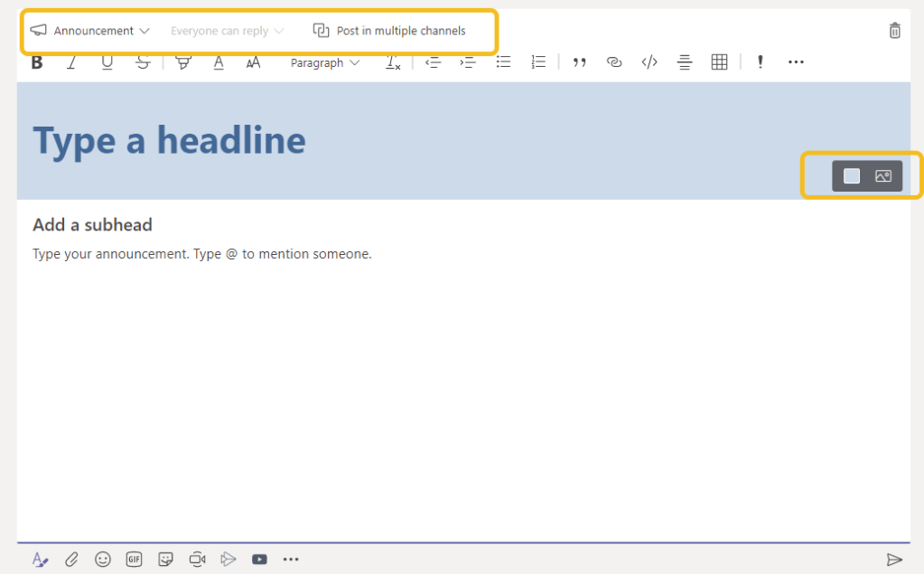This screenshot has width=924, height=574.
Task: Click the Type a headline field
Action: pyautogui.click(x=170, y=140)
